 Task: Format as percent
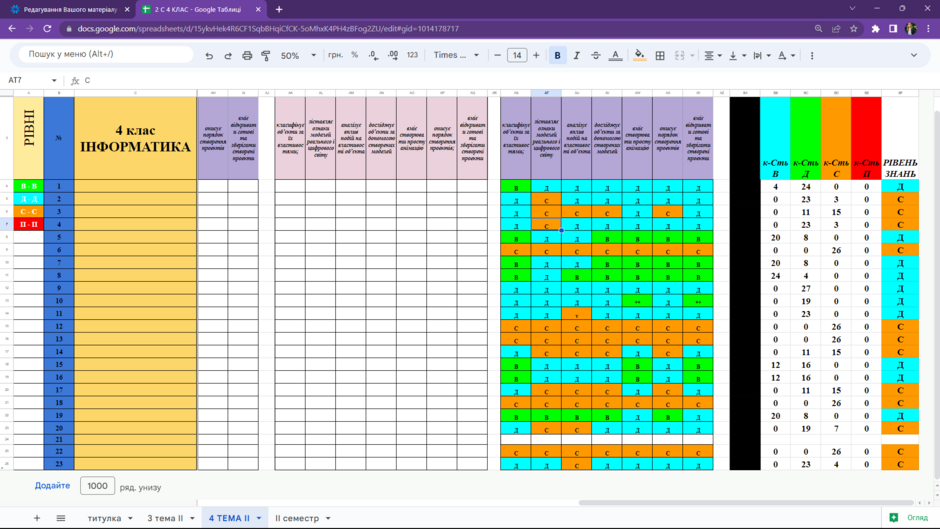355,55
